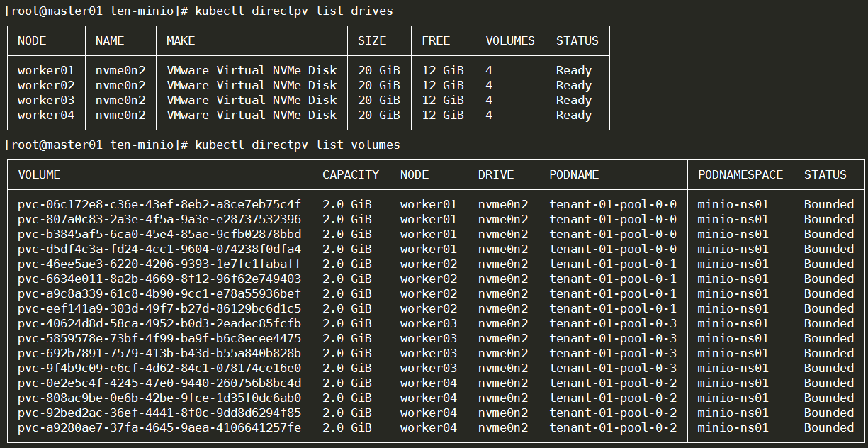Click the Ready status for worker04 drive
Viewport: 868px width, 448px height.
573,116
